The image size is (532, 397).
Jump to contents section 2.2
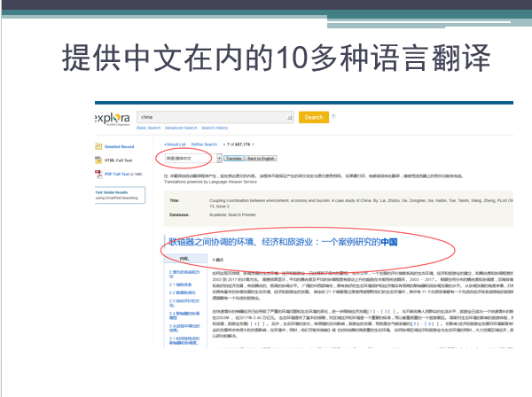(x=183, y=292)
